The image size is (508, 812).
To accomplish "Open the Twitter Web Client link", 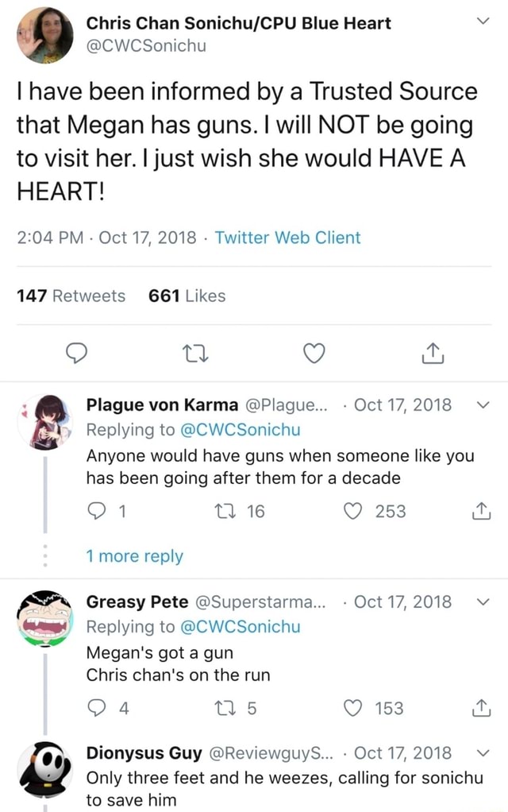I will [287, 238].
